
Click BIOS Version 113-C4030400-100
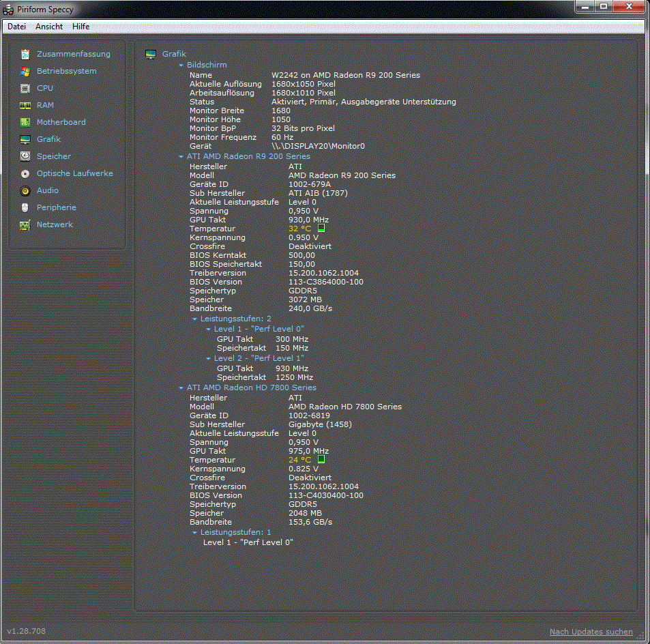pyautogui.click(x=326, y=495)
